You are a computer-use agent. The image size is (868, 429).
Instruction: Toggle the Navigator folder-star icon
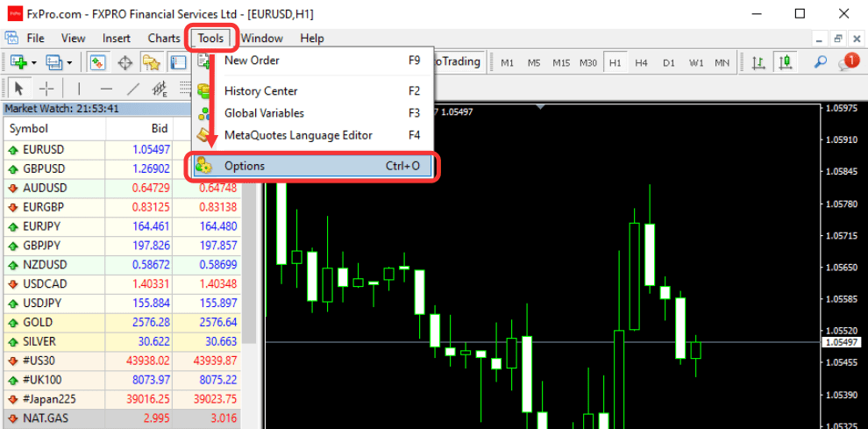pos(151,62)
